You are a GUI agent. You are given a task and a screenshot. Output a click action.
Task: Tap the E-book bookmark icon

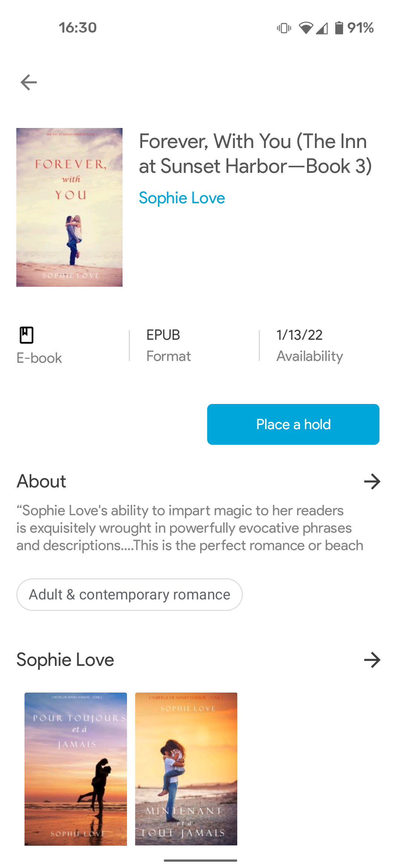click(26, 335)
